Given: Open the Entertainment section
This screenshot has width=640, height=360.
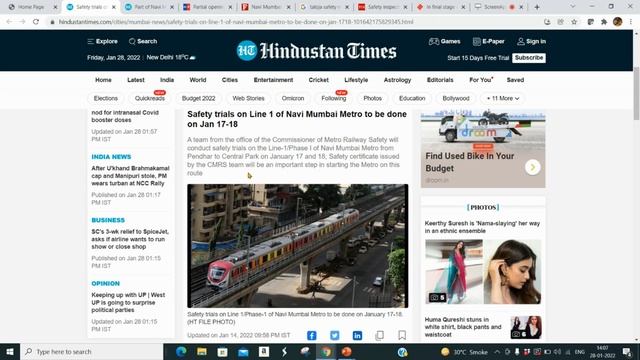Looking at the screenshot, I should pos(273,80).
